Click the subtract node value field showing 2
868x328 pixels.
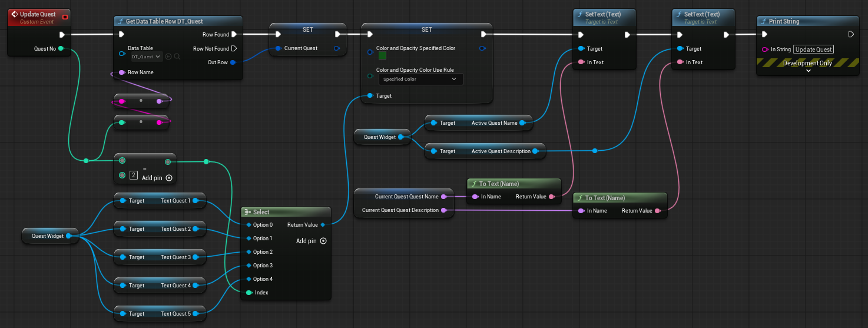click(133, 175)
